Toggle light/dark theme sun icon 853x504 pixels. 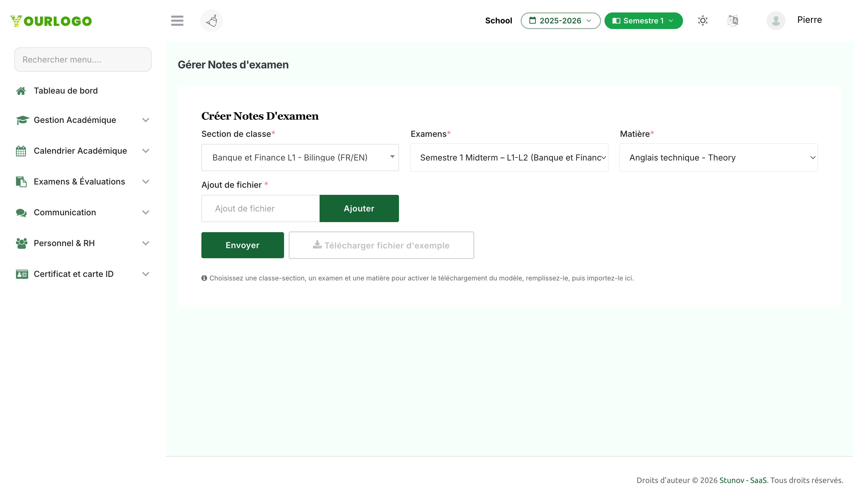[x=703, y=21]
